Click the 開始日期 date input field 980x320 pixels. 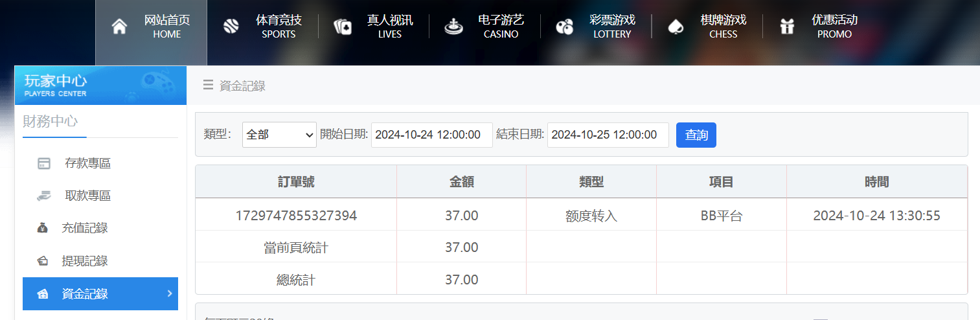(x=431, y=135)
